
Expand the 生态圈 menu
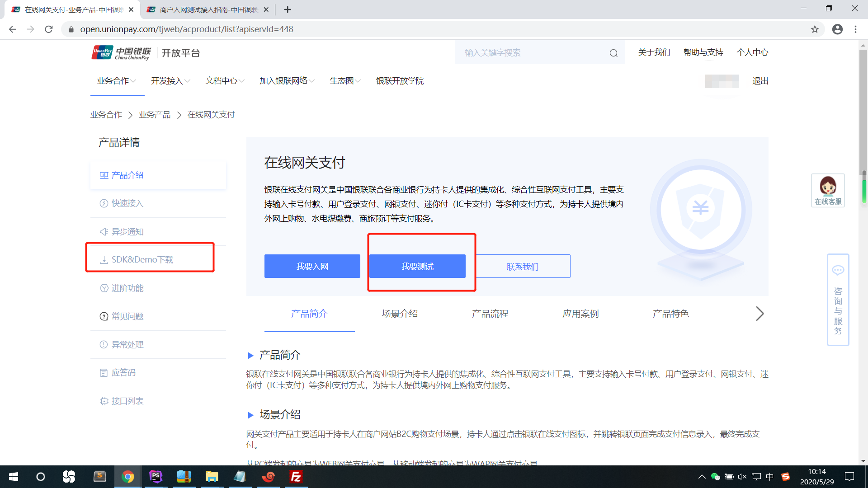[x=342, y=81]
